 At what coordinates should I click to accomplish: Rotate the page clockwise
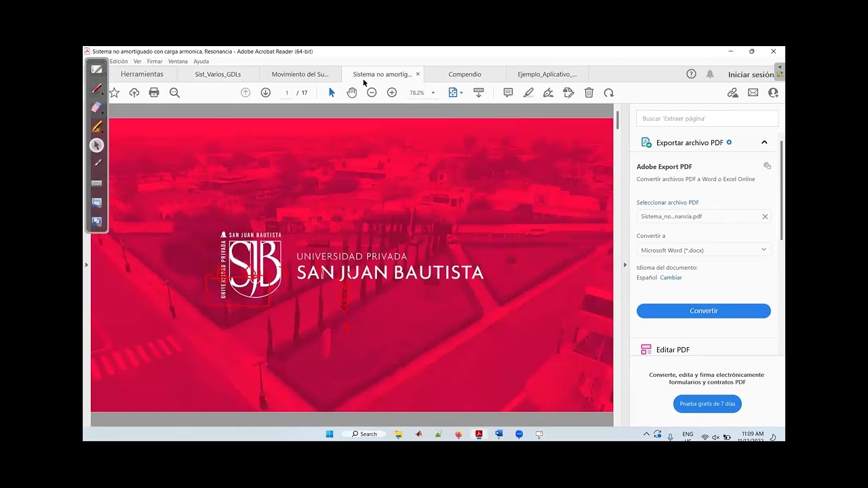609,93
